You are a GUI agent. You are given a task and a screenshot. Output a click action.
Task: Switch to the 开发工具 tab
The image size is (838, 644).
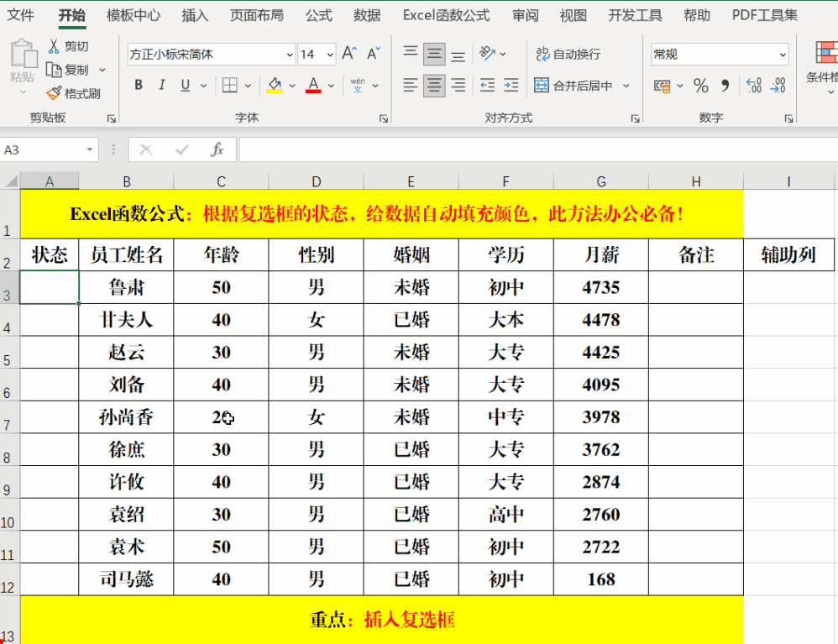tap(635, 15)
